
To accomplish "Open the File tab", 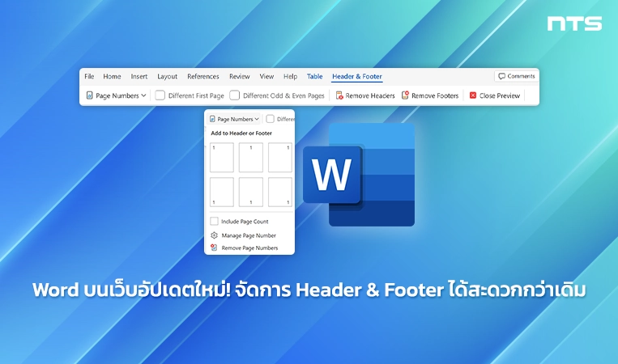I will (x=89, y=76).
